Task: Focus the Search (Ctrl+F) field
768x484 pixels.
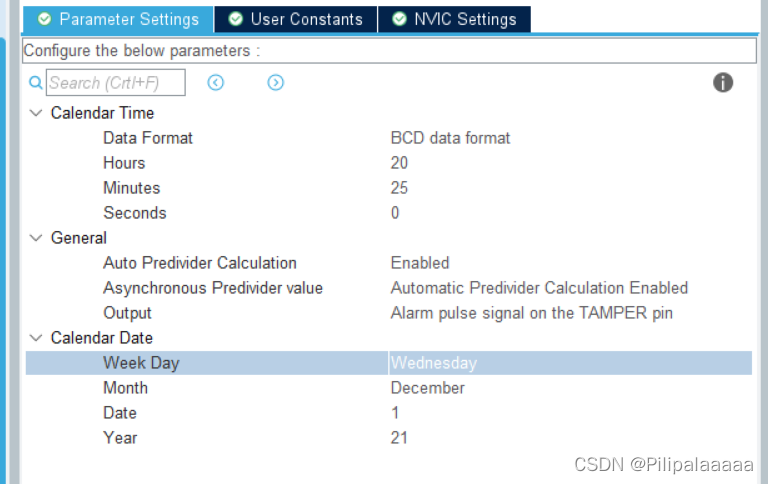Action: 116,82
